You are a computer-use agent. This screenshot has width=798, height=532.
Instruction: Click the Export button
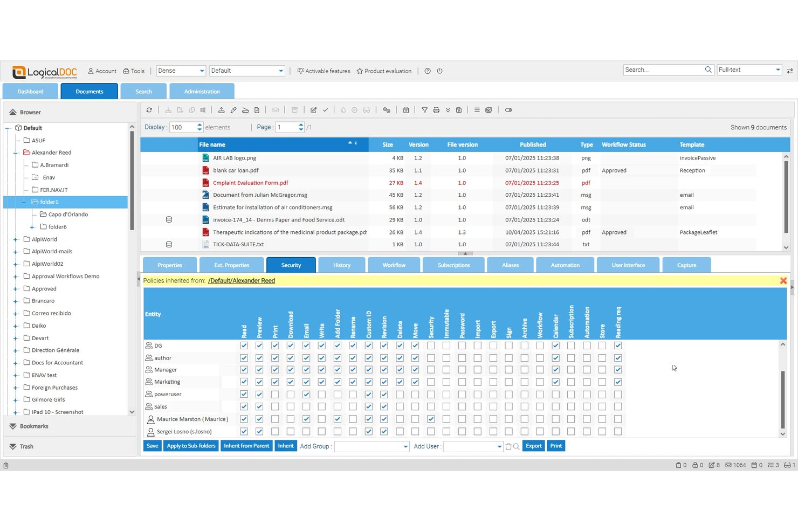point(534,446)
